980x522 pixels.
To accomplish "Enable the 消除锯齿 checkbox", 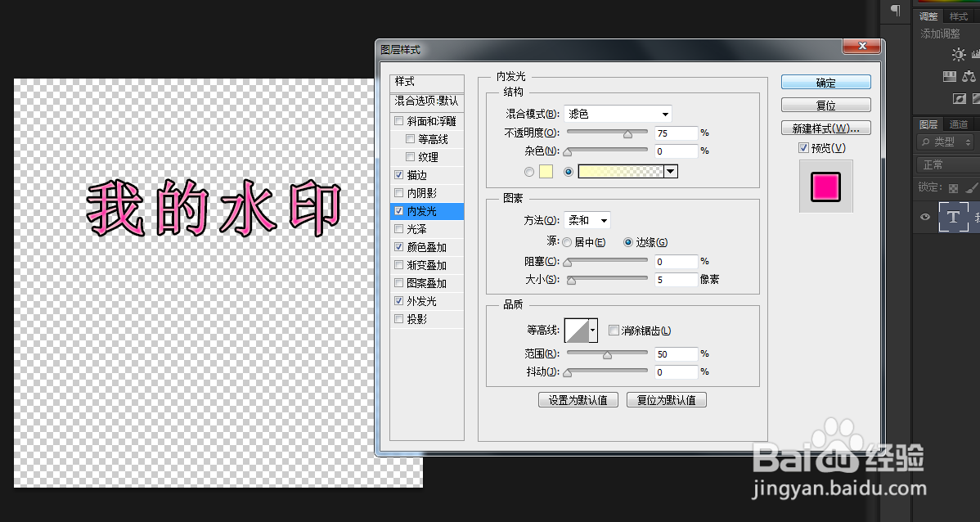I will [x=614, y=330].
